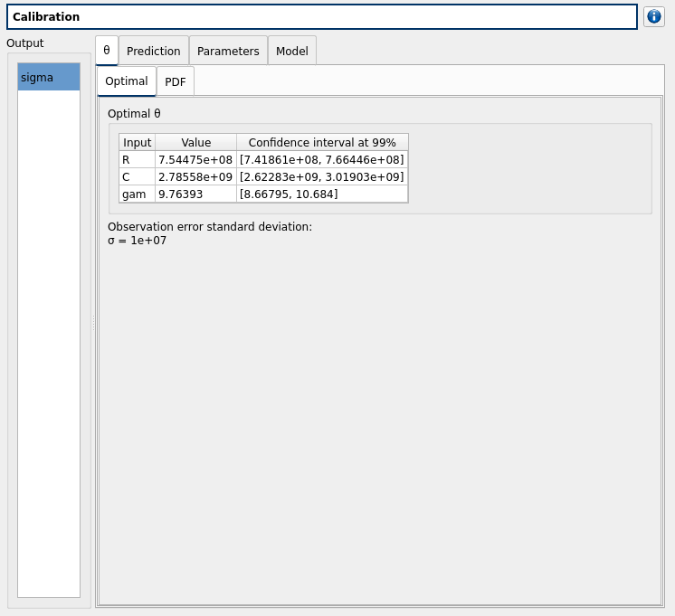This screenshot has height=616, width=675.
Task: Click the Input column header
Action: point(137,143)
